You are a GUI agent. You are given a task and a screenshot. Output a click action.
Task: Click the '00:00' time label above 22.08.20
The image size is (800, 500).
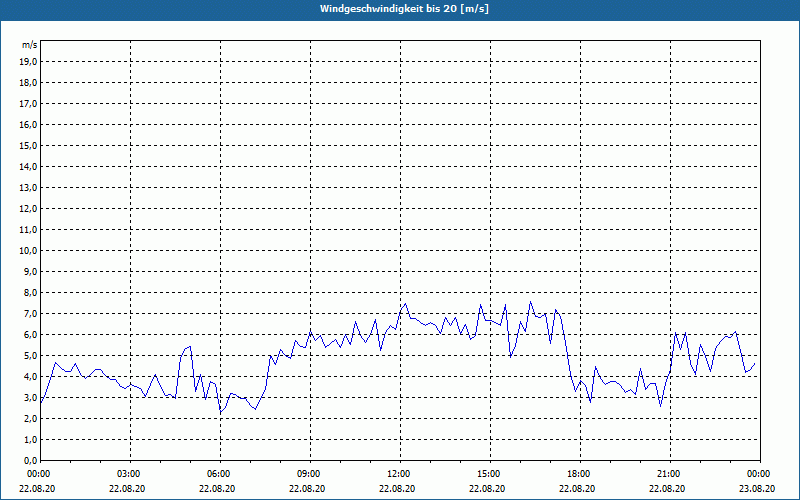click(x=38, y=474)
